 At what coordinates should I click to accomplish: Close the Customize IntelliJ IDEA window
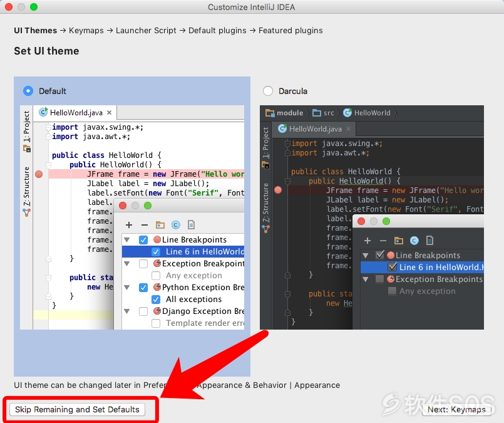point(9,7)
